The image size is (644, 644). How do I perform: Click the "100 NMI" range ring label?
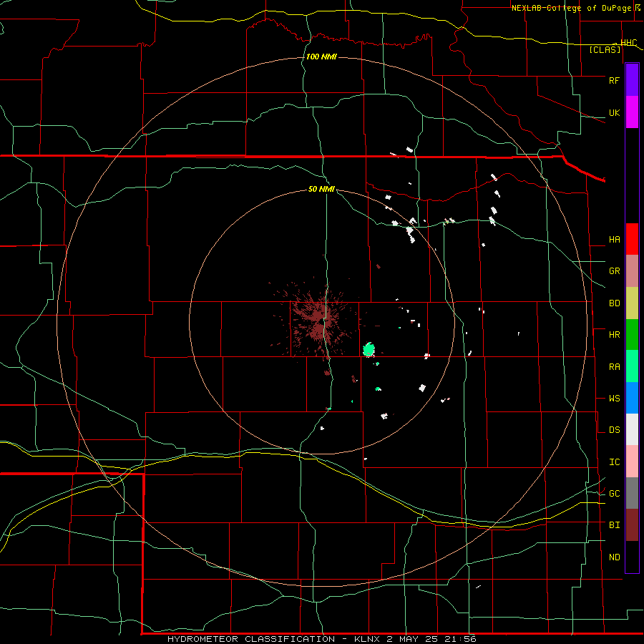point(321,57)
